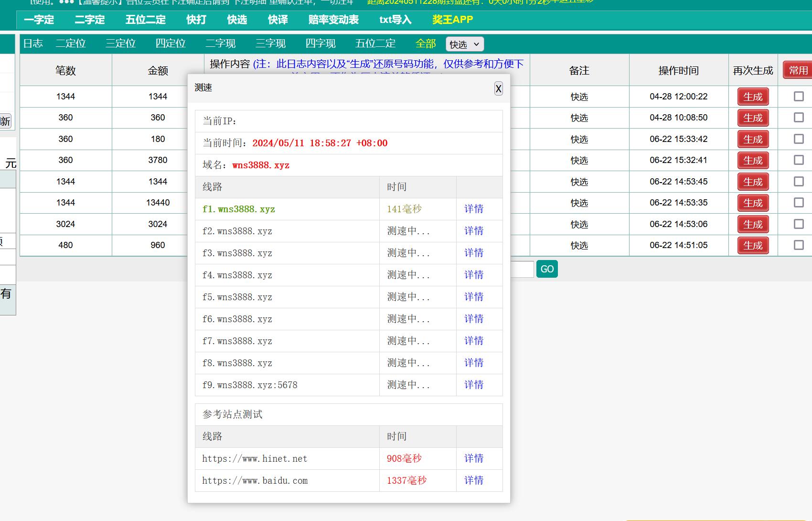
Task: View 详情 for line f1.wns3888.xyz
Action: pos(473,209)
